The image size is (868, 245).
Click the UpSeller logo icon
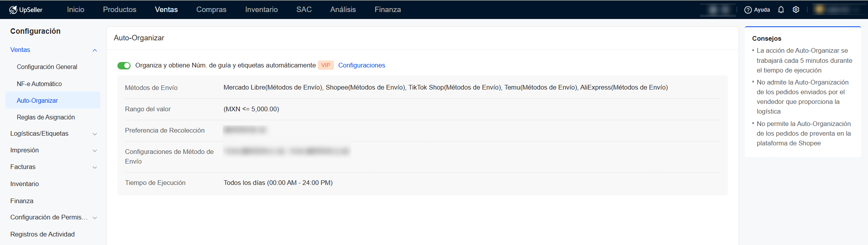(14, 10)
